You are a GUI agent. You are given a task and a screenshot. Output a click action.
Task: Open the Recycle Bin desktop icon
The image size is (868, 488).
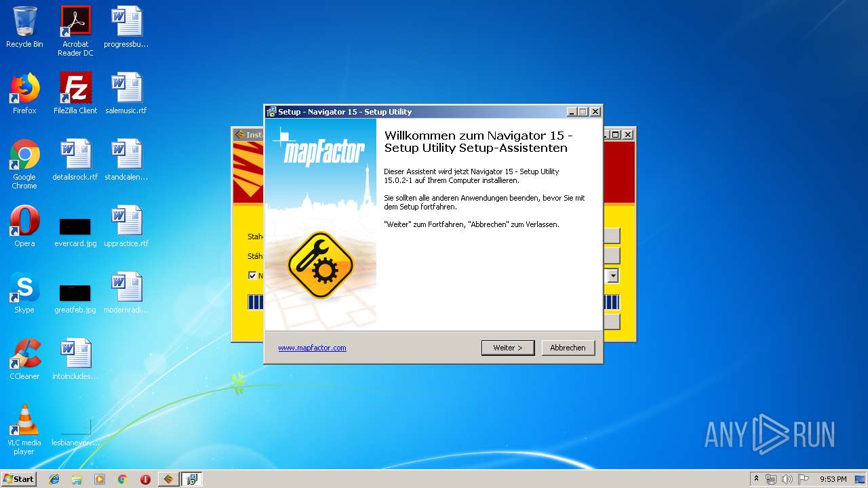[x=24, y=27]
